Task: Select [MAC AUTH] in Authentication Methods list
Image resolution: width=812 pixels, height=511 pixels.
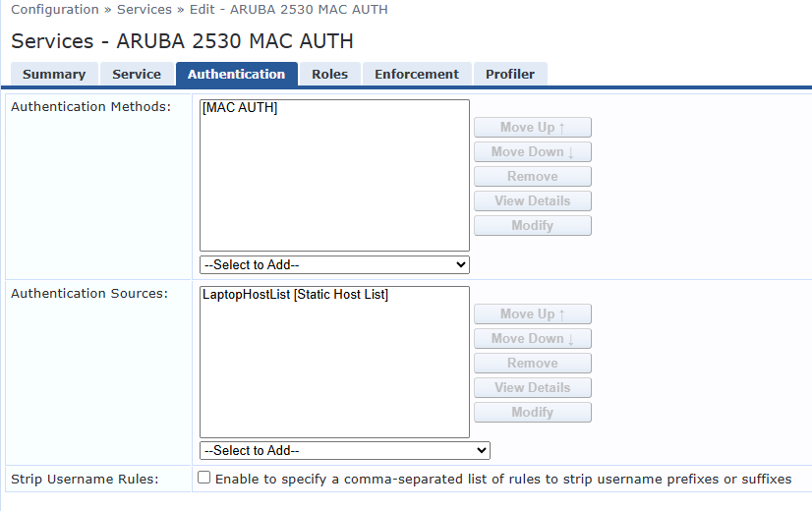Action: (x=240, y=108)
